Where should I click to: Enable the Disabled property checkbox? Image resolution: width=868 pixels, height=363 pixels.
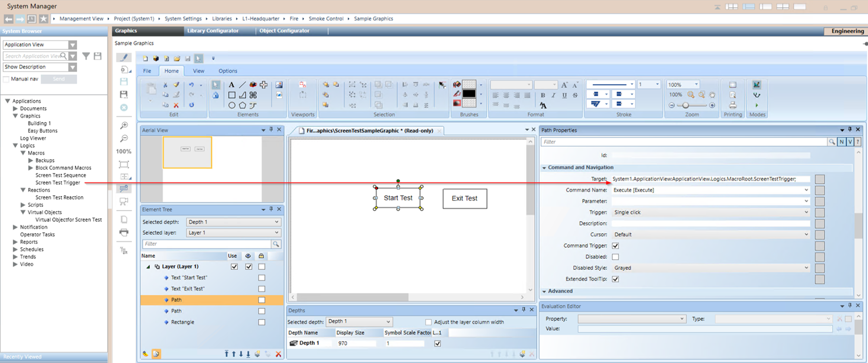pos(615,257)
